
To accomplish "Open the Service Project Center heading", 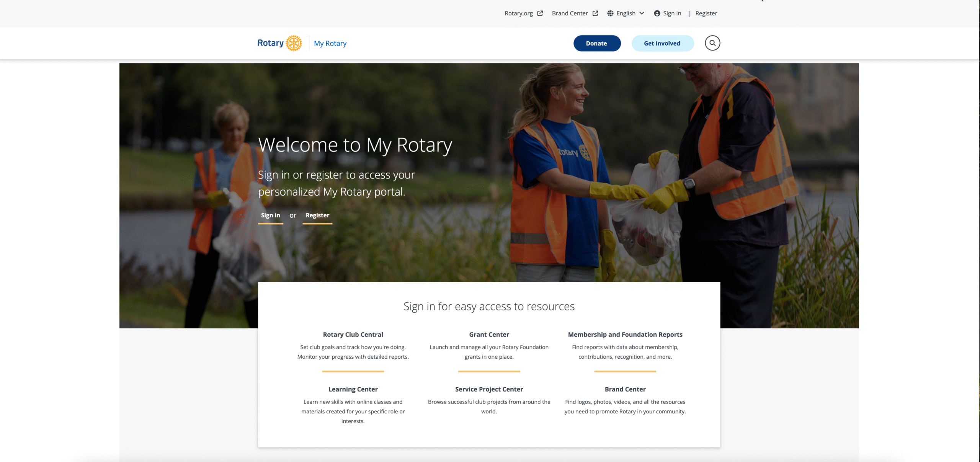I will pos(489,389).
